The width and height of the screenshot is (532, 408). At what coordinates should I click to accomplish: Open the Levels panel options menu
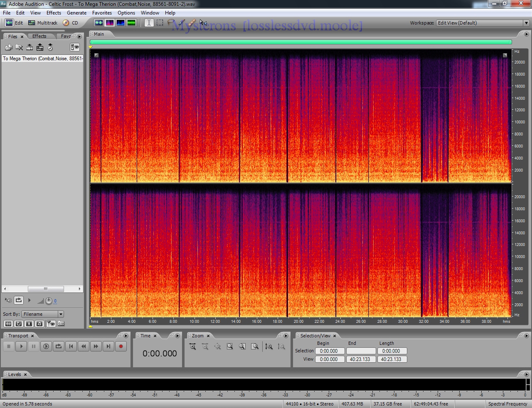click(x=526, y=374)
